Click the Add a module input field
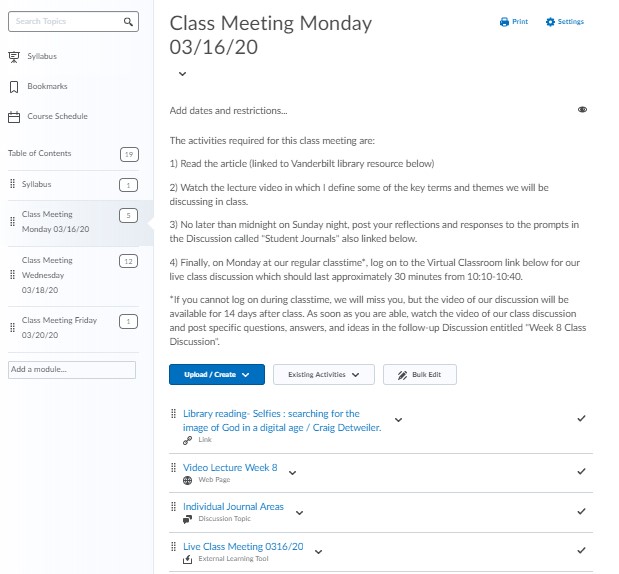619x574 pixels. point(71,370)
